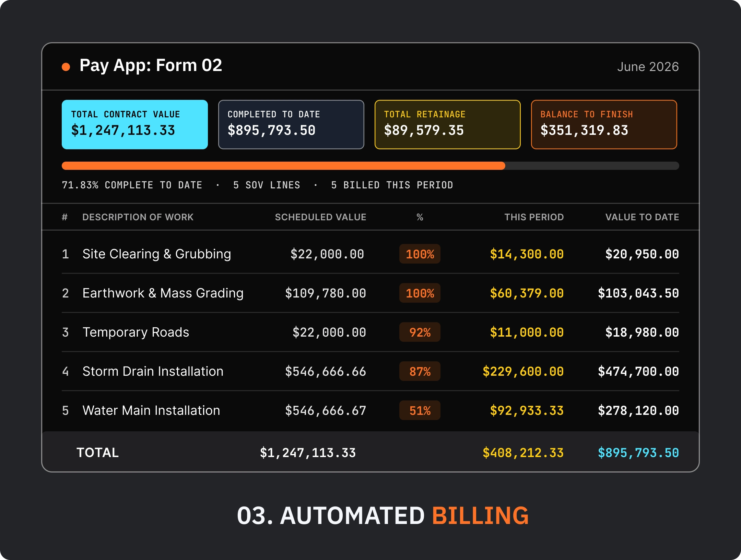Screen dimensions: 741x560
Task: Select the 'Water Main Installation' row description
Action: tap(151, 410)
